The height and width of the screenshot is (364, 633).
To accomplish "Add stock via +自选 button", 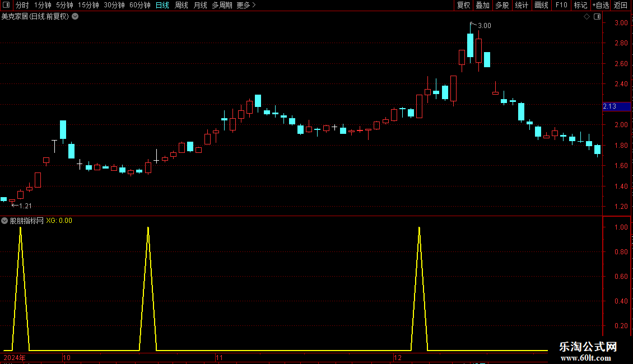I will point(601,5).
